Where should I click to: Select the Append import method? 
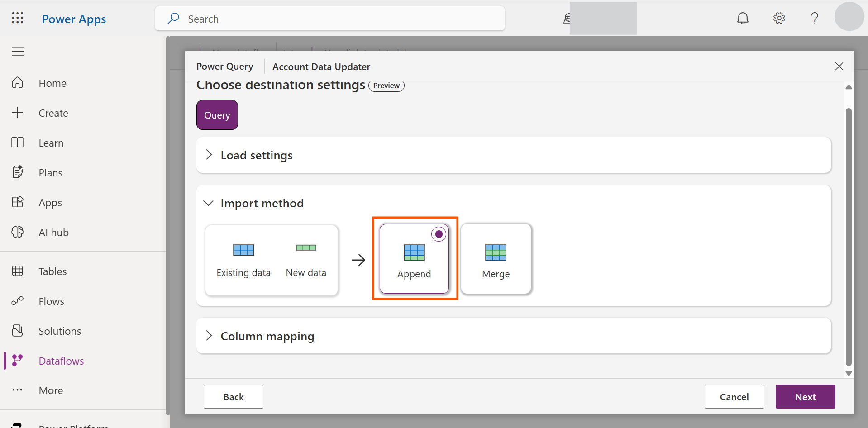pyautogui.click(x=414, y=259)
